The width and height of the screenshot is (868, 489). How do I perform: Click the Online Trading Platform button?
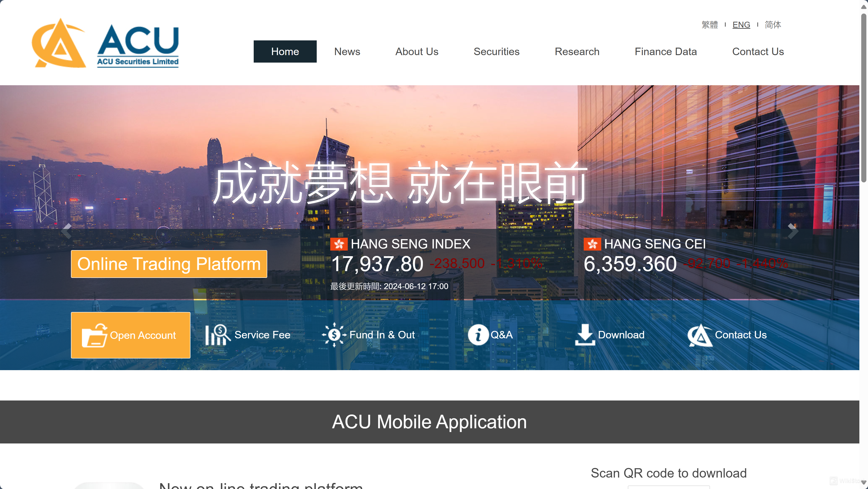point(169,264)
